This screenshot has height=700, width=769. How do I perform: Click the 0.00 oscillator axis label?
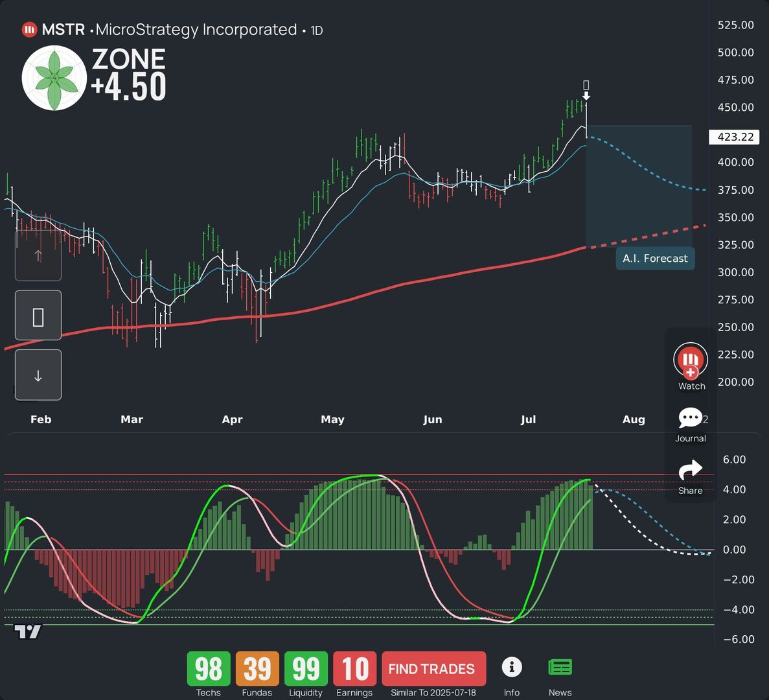click(x=734, y=550)
